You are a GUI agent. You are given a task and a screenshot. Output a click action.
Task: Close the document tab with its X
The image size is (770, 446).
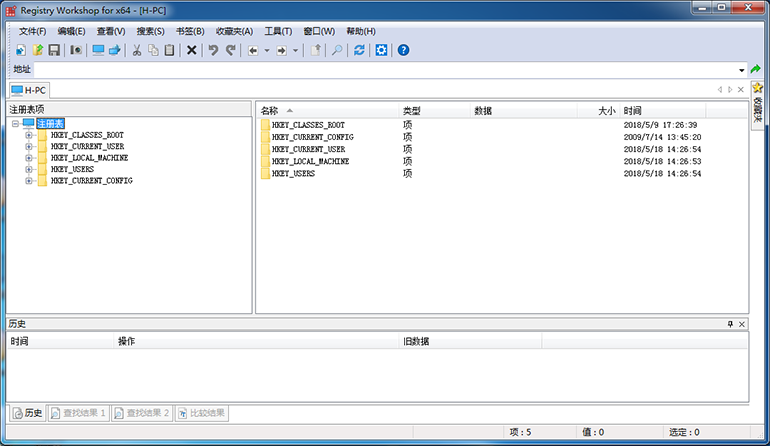pos(741,89)
